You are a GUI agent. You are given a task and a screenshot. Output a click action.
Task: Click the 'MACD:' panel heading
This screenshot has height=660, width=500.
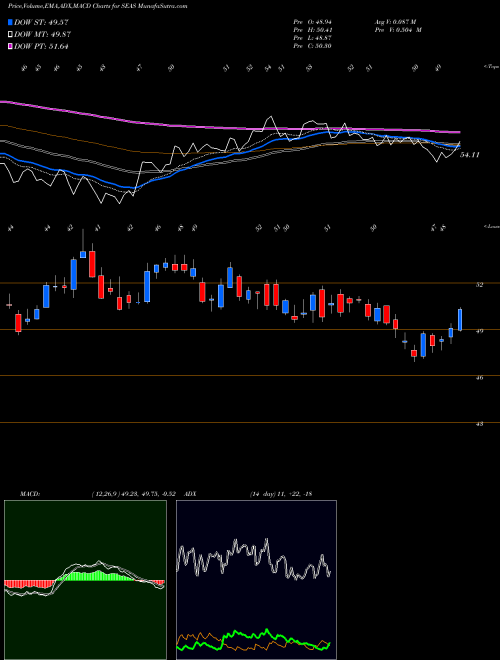[x=29, y=494]
